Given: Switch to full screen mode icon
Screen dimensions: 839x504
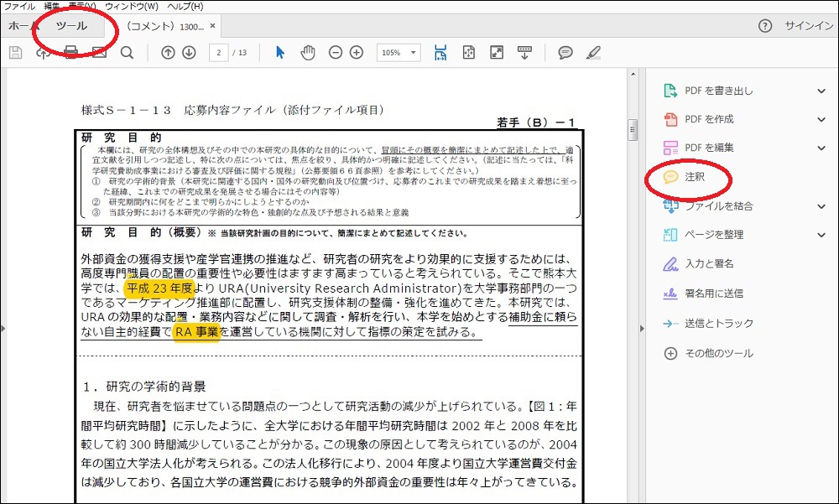Looking at the screenshot, I should [x=497, y=53].
